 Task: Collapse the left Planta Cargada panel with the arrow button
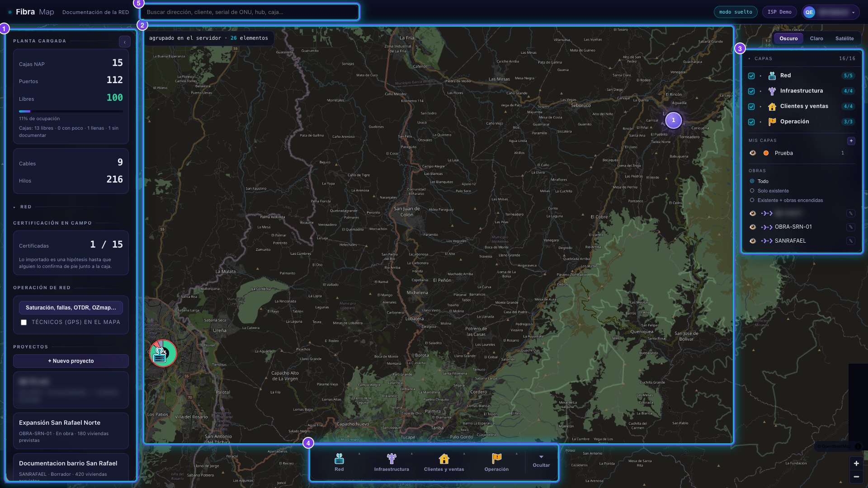125,42
